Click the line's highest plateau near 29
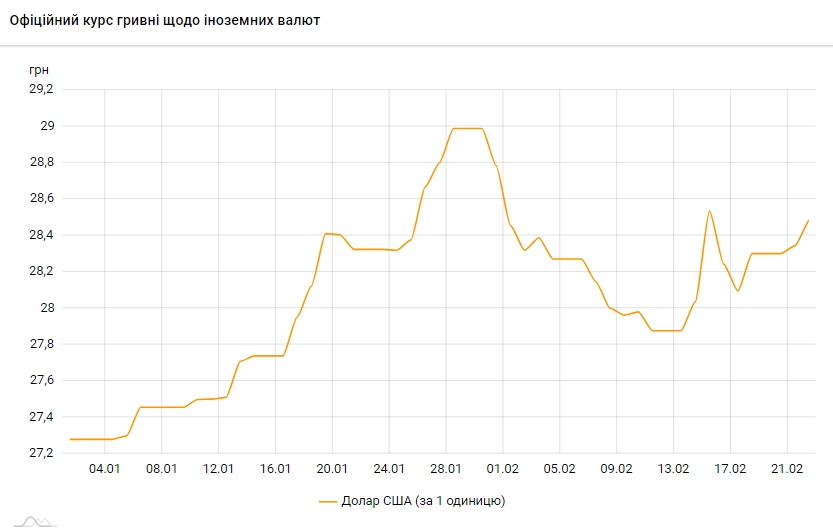833x529 pixels. coord(468,128)
